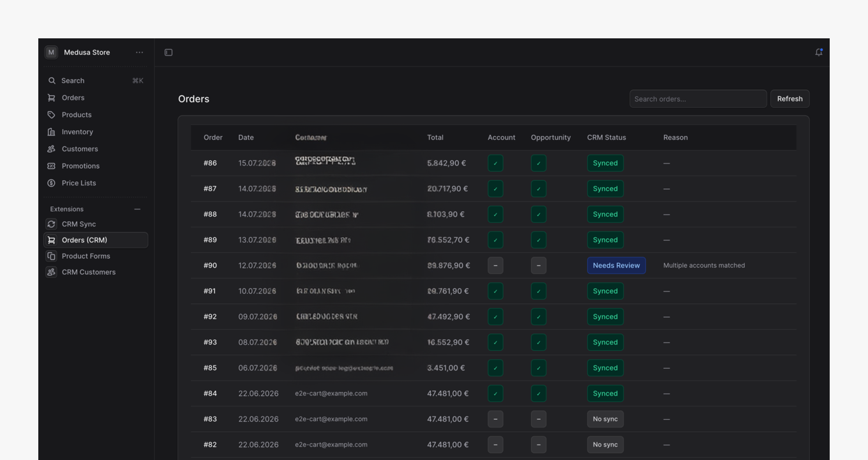Click the Reason column header
The height and width of the screenshot is (460, 868).
pos(675,138)
